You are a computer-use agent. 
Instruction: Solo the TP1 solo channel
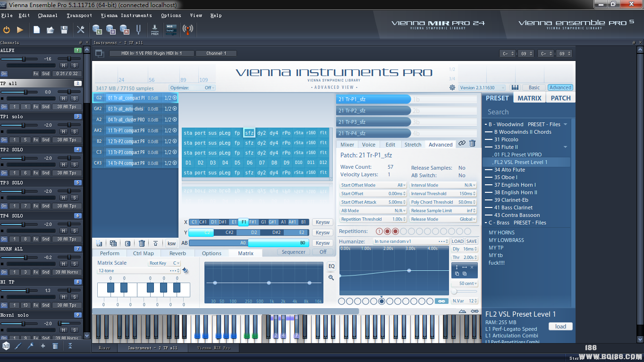(75, 131)
